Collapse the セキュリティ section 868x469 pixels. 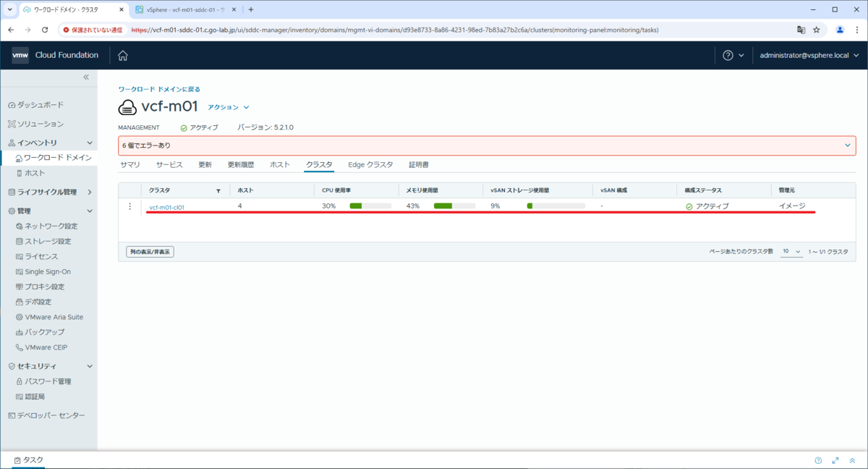[x=90, y=366]
